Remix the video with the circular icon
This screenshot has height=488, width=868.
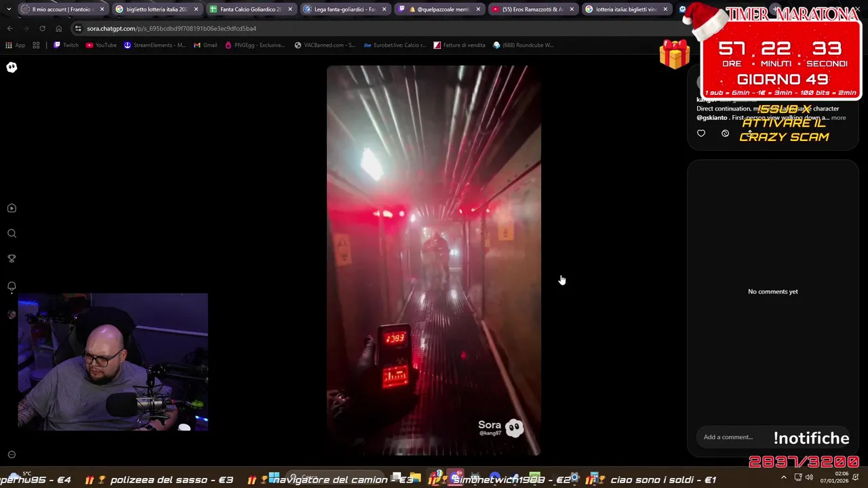click(725, 134)
